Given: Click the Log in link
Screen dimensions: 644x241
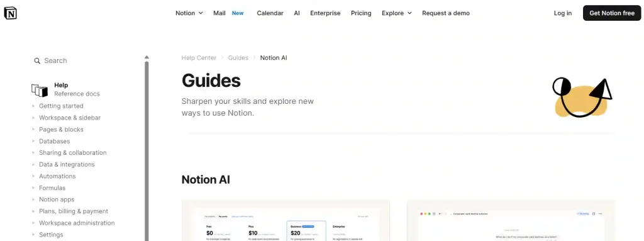Looking at the screenshot, I should [563, 13].
